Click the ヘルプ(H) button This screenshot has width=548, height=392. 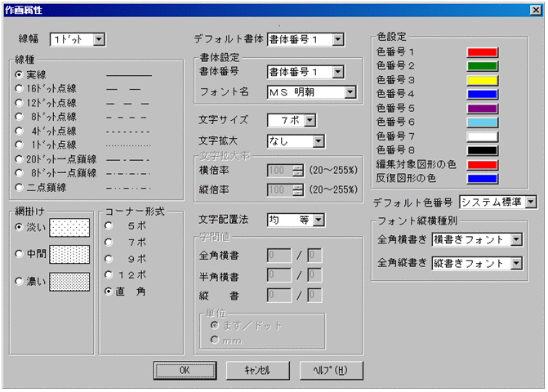tap(331, 370)
